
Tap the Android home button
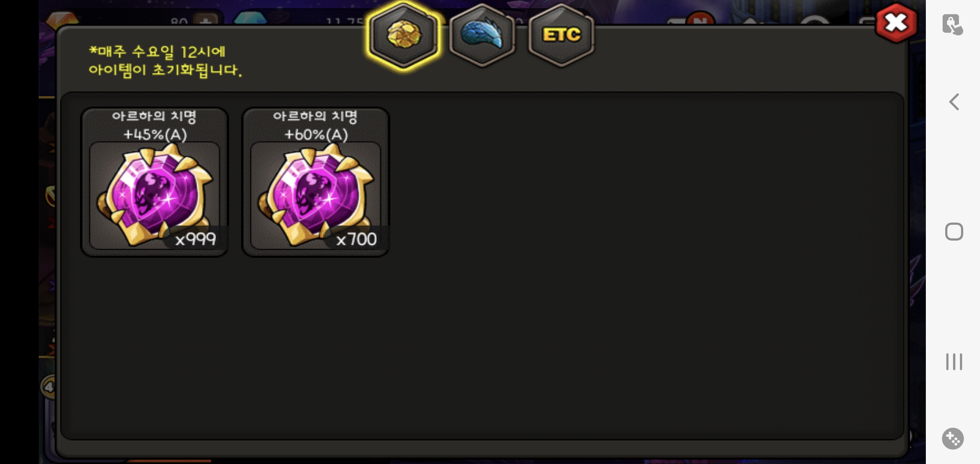pyautogui.click(x=954, y=232)
